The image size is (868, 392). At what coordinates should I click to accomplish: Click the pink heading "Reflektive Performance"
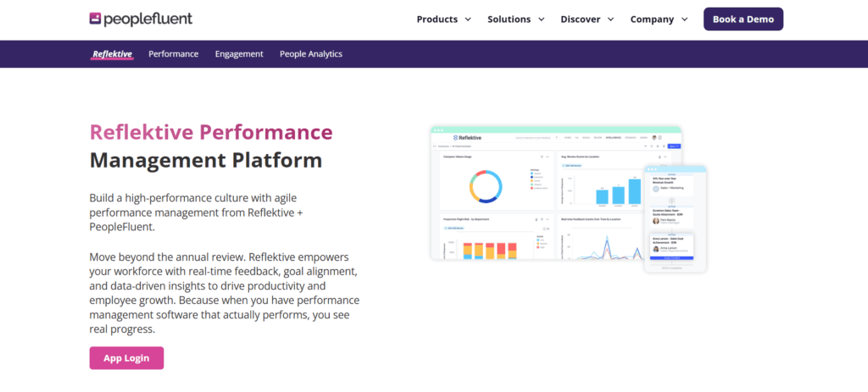[211, 133]
